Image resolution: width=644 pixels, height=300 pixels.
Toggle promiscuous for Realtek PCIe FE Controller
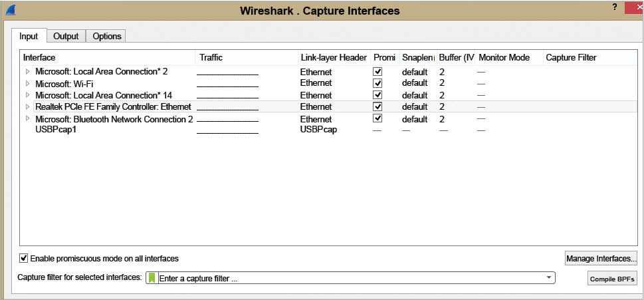[377, 106]
